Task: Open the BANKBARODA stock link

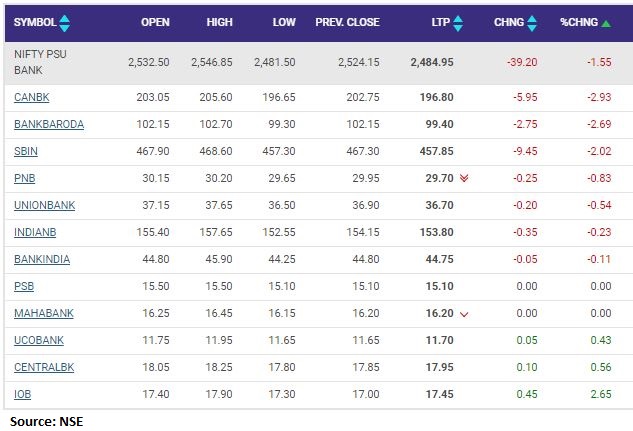Action: point(49,123)
